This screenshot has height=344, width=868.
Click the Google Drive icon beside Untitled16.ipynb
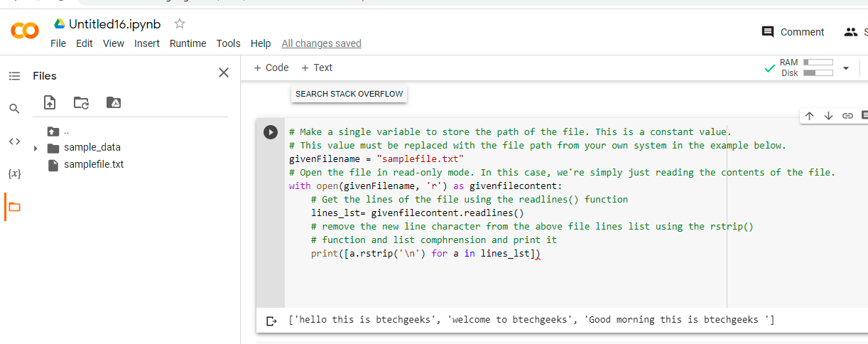coord(60,24)
